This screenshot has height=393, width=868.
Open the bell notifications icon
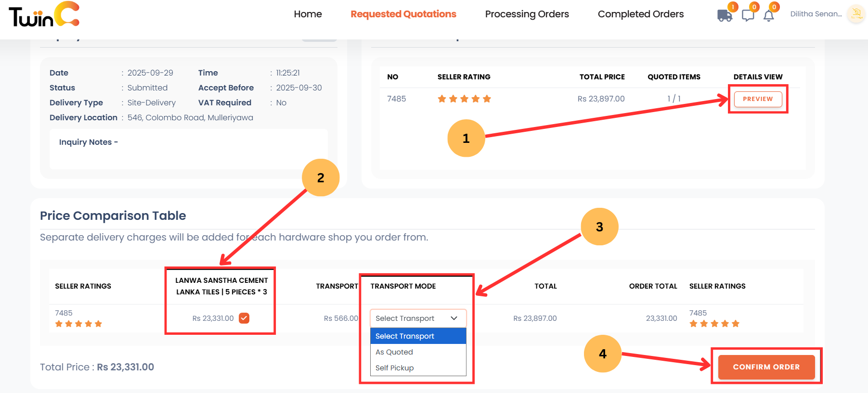click(x=769, y=15)
